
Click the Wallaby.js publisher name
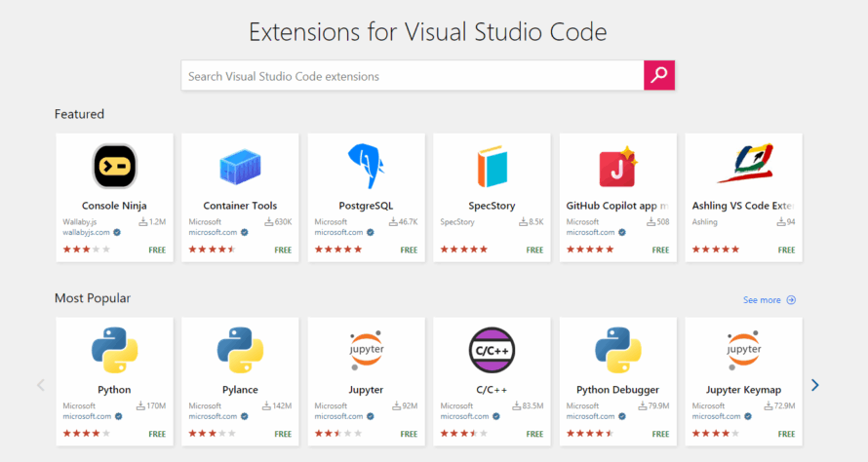click(79, 222)
